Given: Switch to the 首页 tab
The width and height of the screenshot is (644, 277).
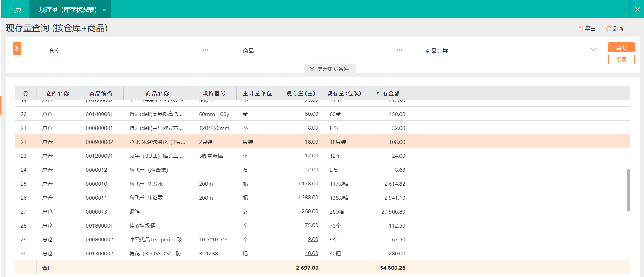Looking at the screenshot, I should point(15,9).
